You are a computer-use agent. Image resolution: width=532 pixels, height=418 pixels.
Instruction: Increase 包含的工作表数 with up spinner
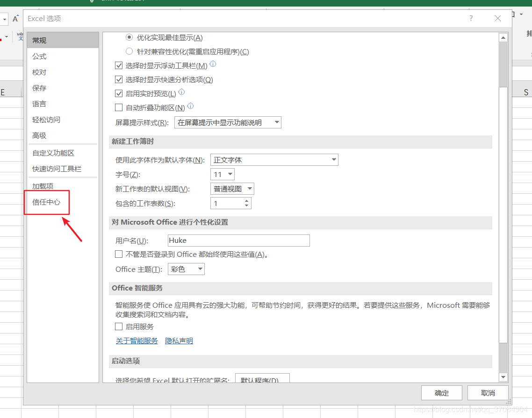click(247, 201)
